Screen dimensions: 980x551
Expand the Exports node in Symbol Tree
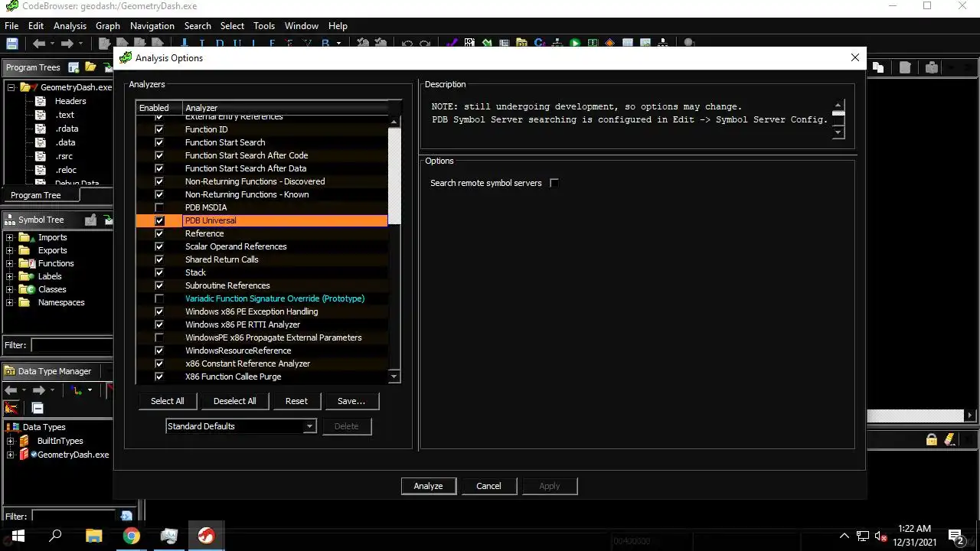coord(10,250)
